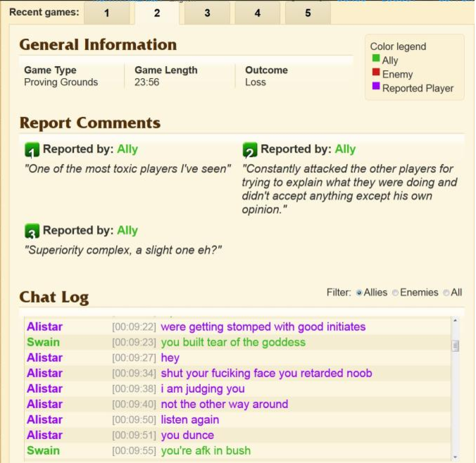Click the red Enemy legend swatch
Viewport: 476px width, 463px height.
[x=376, y=72]
